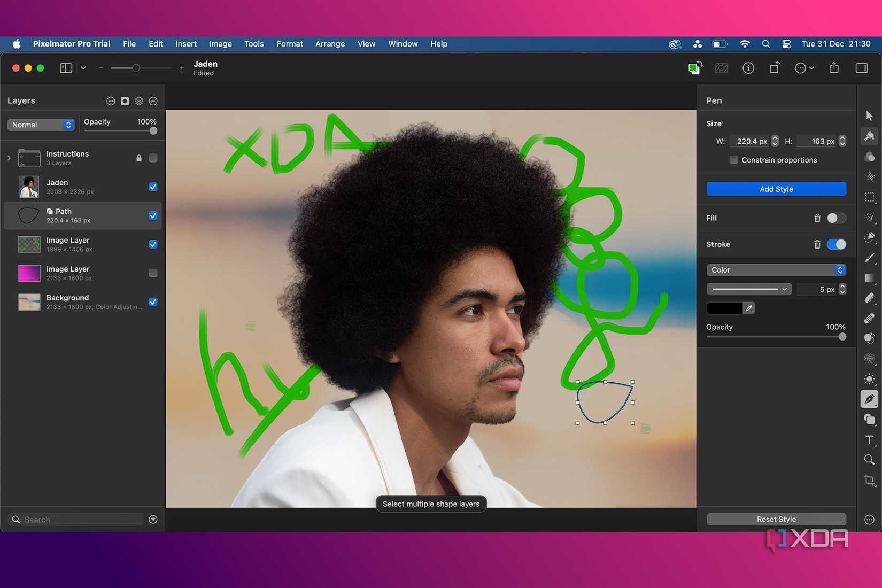
Task: Open the Arrange menu
Action: click(x=330, y=44)
